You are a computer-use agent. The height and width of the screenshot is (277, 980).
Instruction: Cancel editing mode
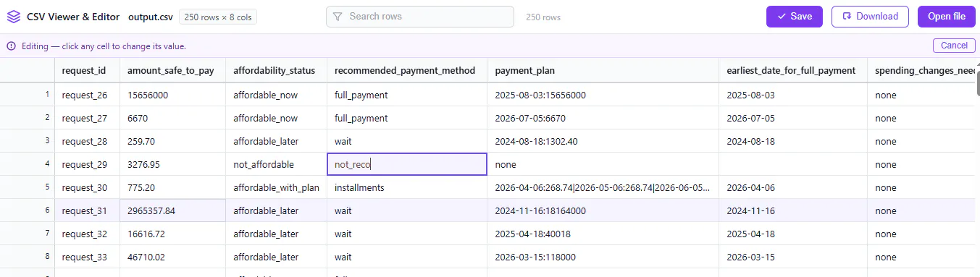coord(954,46)
